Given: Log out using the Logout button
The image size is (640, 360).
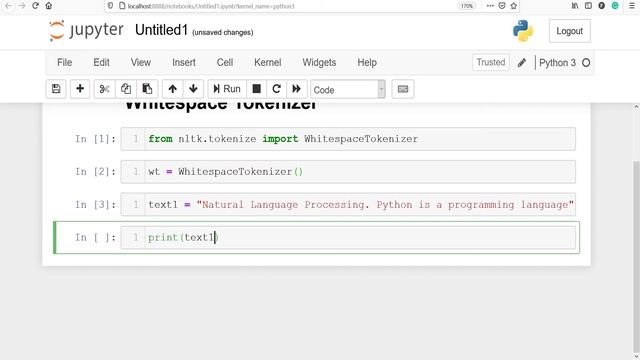Looking at the screenshot, I should [x=569, y=31].
